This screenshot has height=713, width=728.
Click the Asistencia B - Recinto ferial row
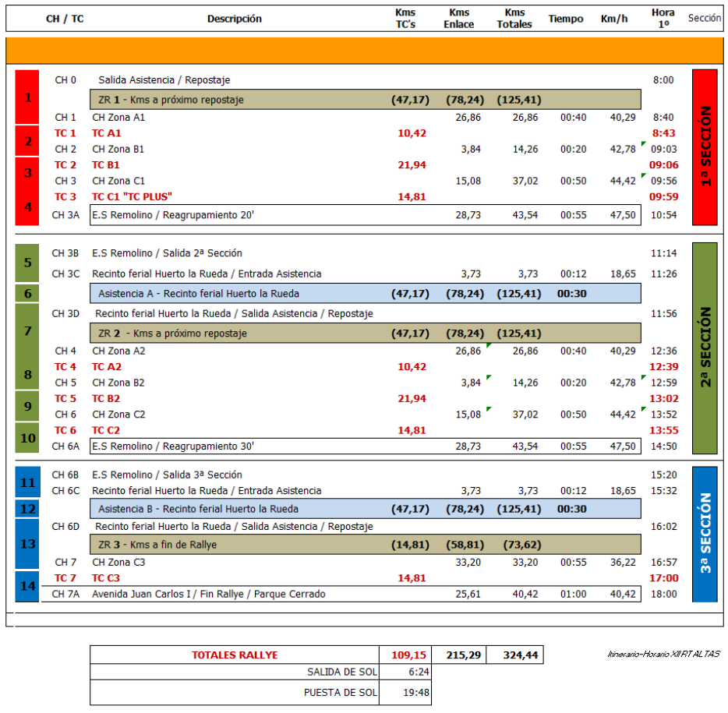click(365, 509)
